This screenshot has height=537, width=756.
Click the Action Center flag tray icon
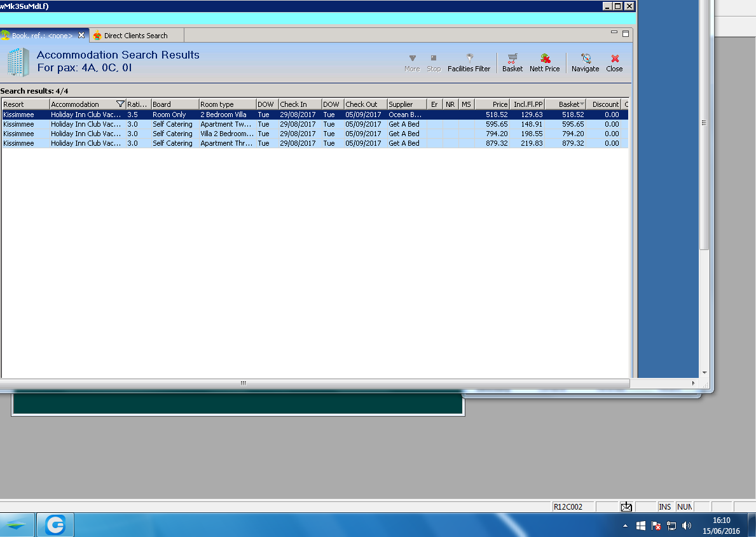656,526
